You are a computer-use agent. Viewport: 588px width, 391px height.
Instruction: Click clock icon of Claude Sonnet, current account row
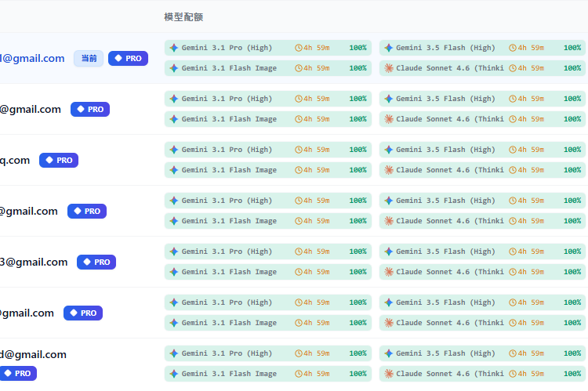click(x=513, y=68)
